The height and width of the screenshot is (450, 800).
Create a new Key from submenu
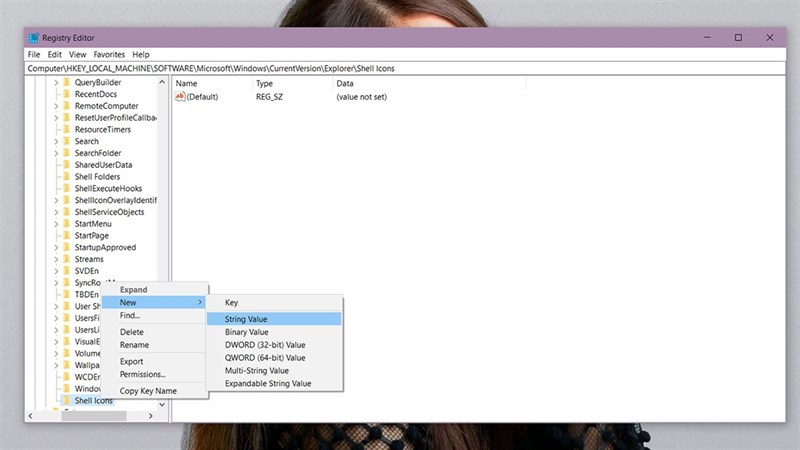(x=274, y=303)
